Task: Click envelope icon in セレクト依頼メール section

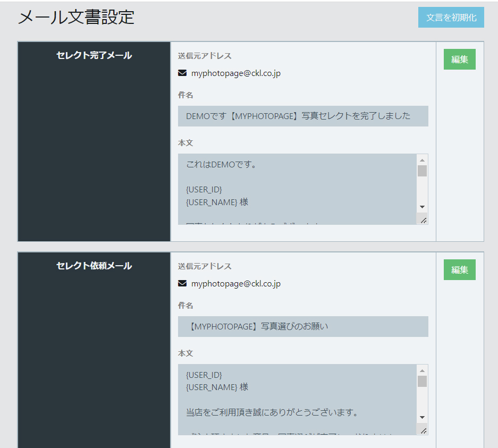Action: click(x=182, y=284)
